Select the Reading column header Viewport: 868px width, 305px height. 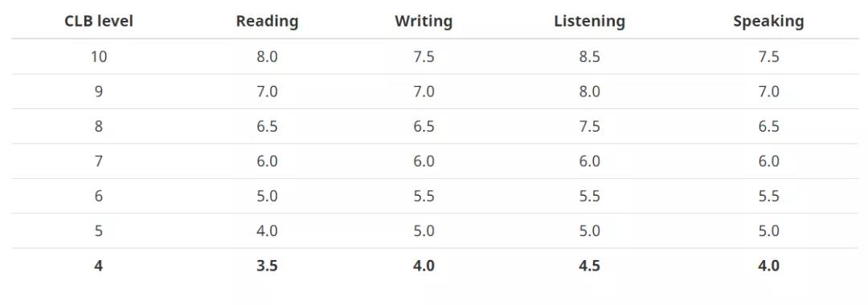click(x=267, y=22)
